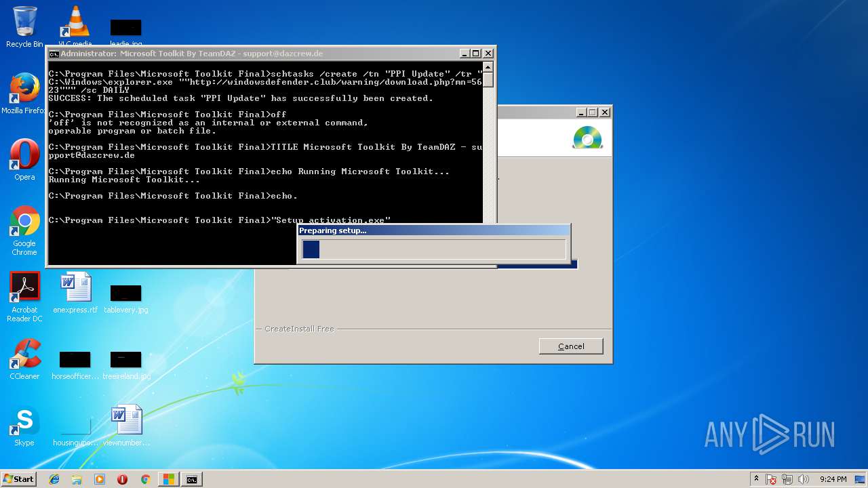The image size is (868, 488).
Task: Click the Action Center flag tray icon
Action: click(x=771, y=479)
